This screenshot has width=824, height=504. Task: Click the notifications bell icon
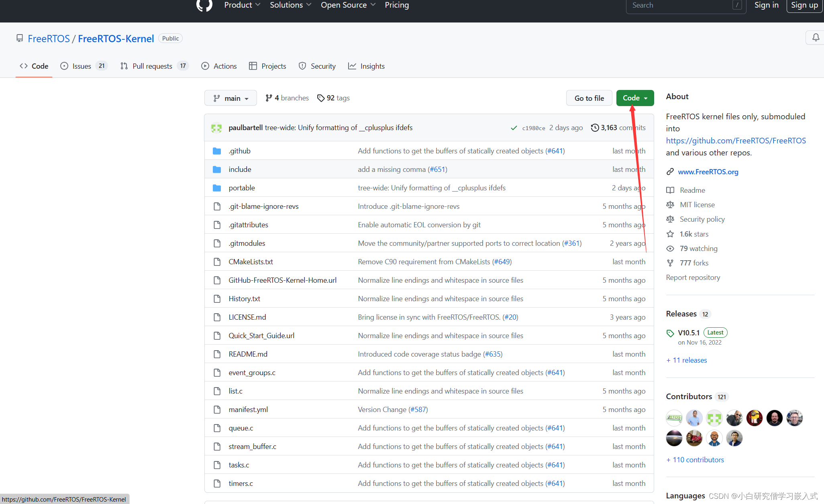pyautogui.click(x=816, y=38)
